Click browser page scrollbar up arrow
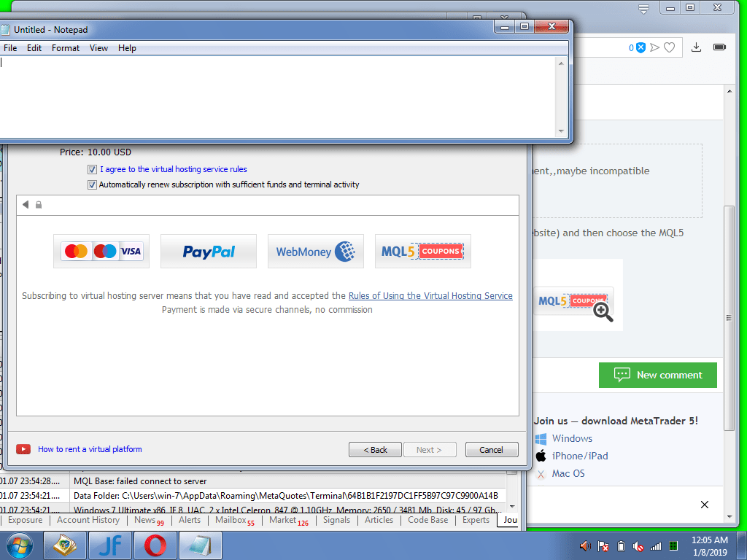Viewport: 747px width, 560px height. click(729, 91)
